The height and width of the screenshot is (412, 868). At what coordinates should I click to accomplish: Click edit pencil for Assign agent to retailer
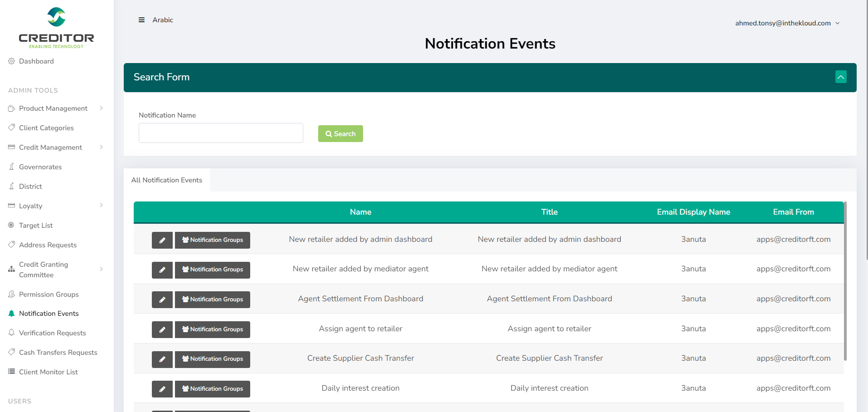pos(162,329)
